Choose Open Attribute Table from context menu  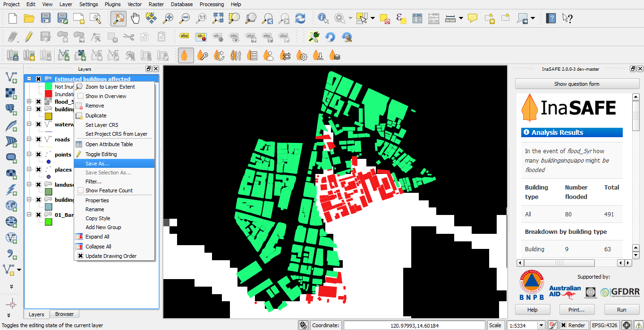(x=114, y=144)
